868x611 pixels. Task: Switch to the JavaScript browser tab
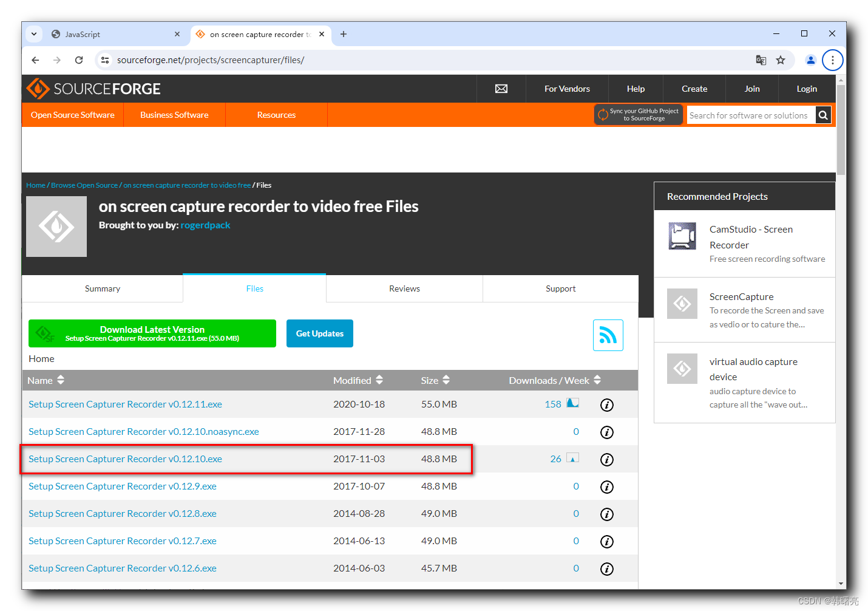[x=115, y=34]
